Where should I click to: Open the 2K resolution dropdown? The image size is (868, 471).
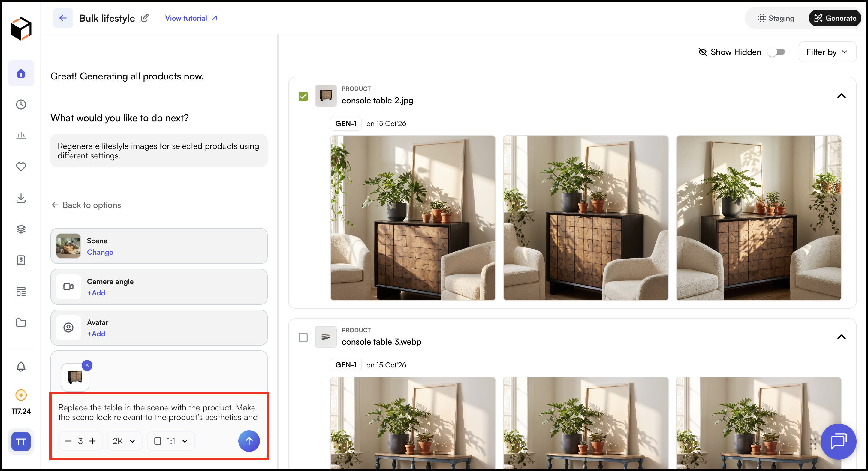(x=124, y=441)
